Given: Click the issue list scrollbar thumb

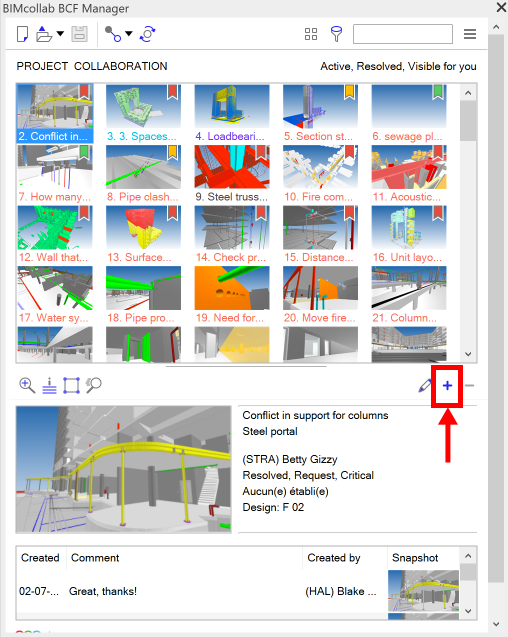Looking at the screenshot, I should [x=468, y=121].
